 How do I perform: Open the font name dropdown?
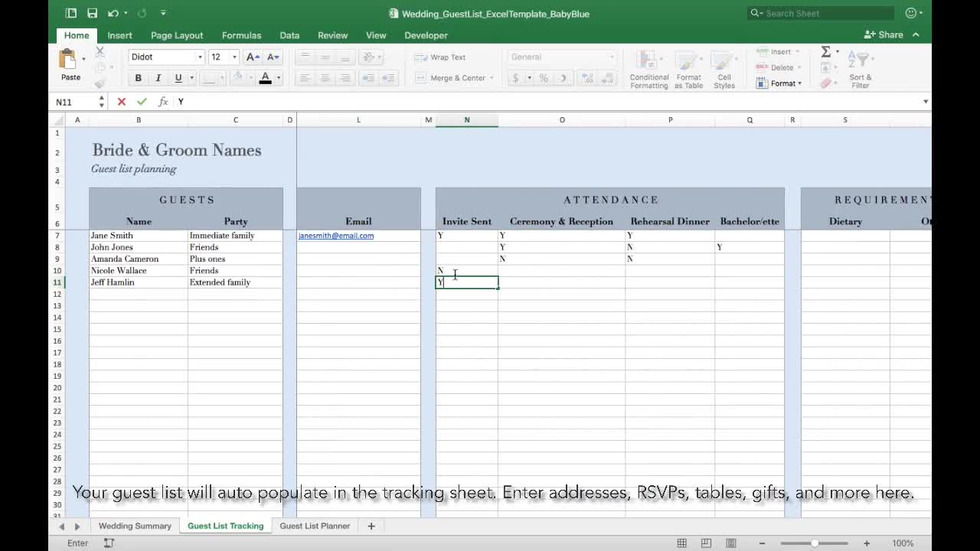[199, 57]
